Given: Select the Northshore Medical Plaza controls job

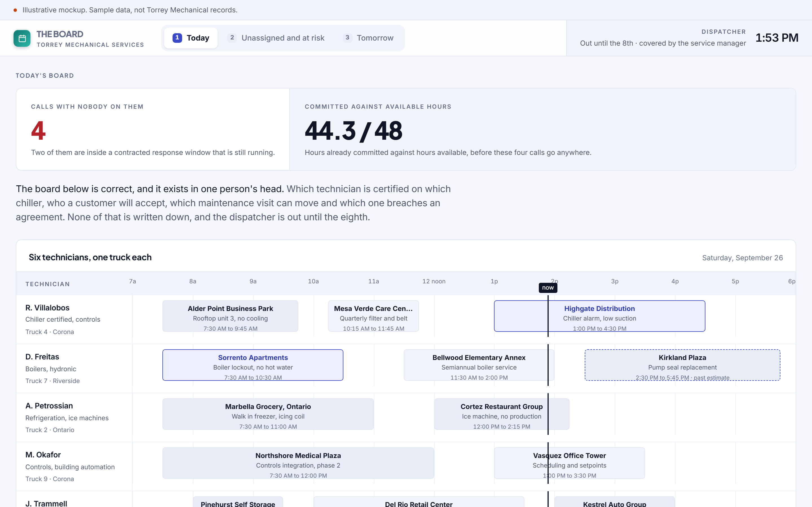Looking at the screenshot, I should pyautogui.click(x=298, y=463).
